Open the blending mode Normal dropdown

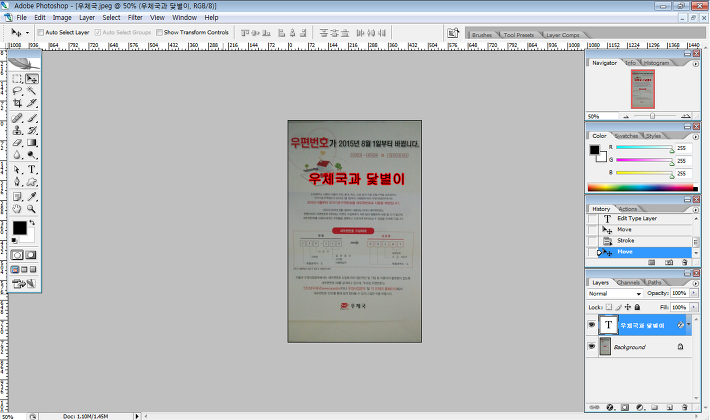coord(614,293)
